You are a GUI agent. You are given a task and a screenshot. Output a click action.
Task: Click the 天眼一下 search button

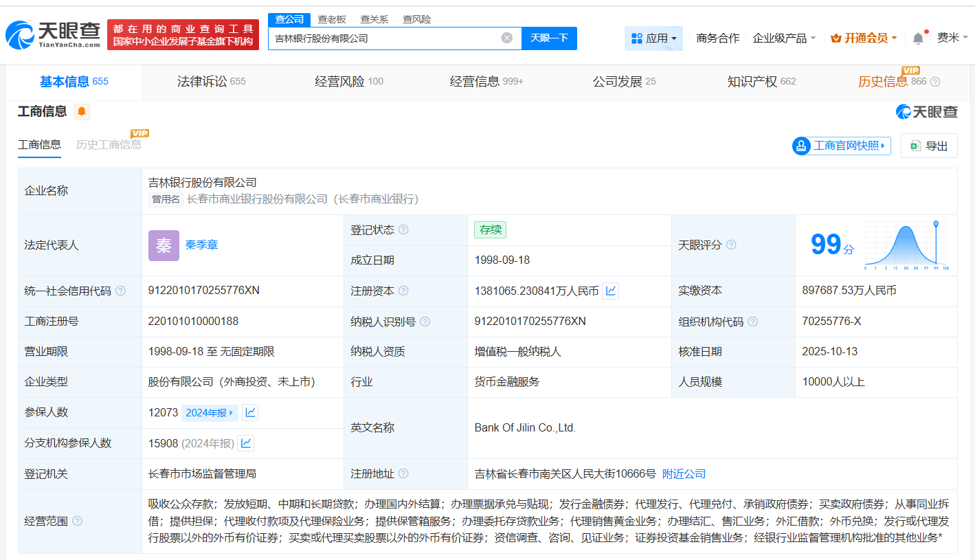pos(549,38)
